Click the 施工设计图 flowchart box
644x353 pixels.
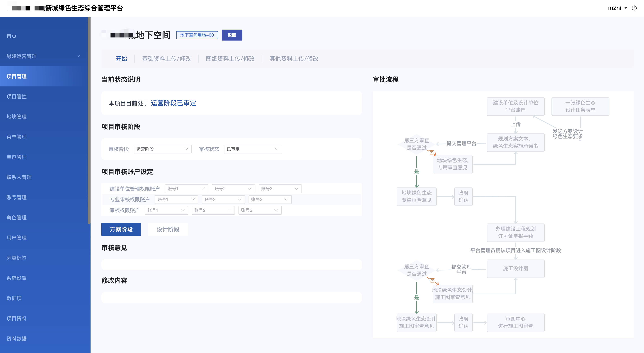coord(515,269)
